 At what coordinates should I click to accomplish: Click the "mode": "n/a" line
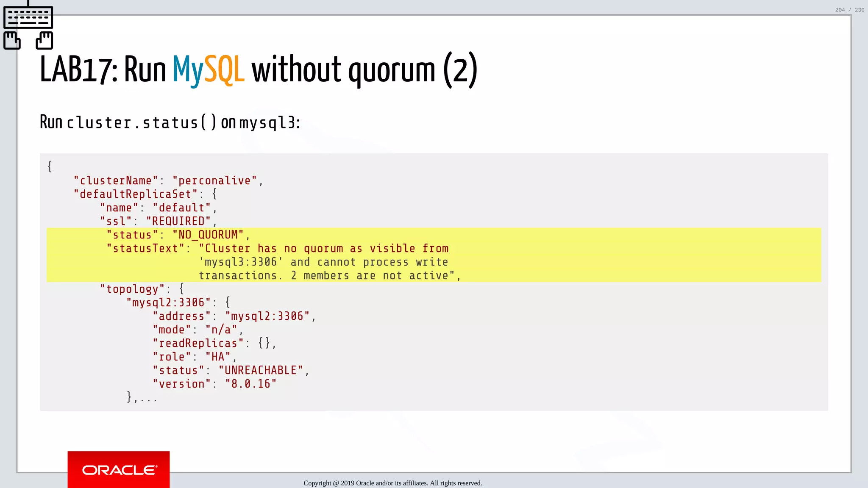(x=198, y=330)
